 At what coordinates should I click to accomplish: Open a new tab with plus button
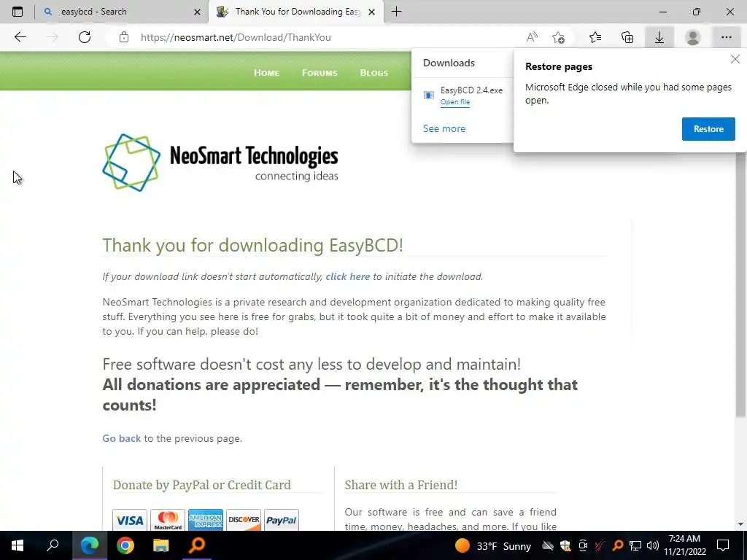pyautogui.click(x=396, y=12)
